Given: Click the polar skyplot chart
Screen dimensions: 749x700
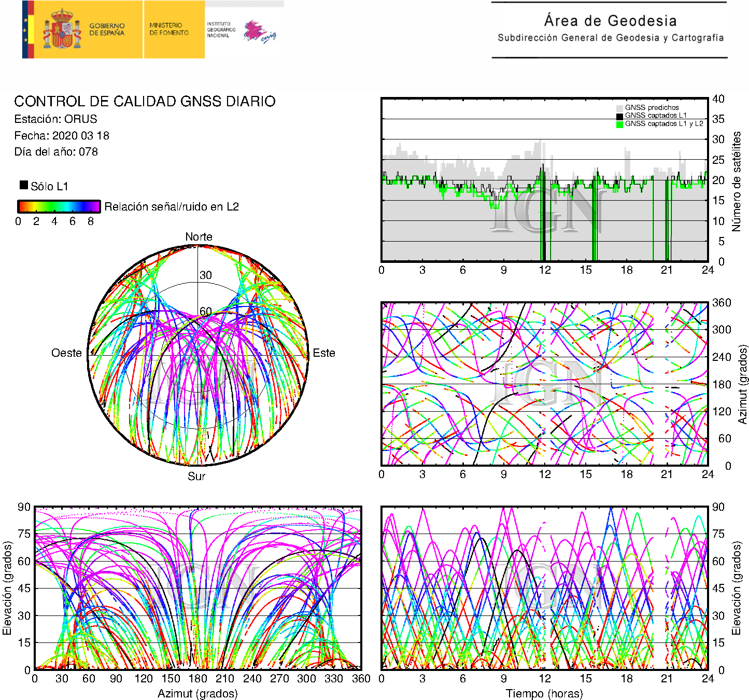Looking at the screenshot, I should (x=198, y=355).
